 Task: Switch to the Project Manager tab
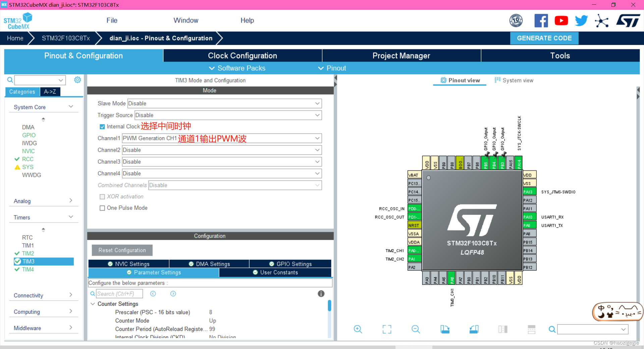pos(401,56)
